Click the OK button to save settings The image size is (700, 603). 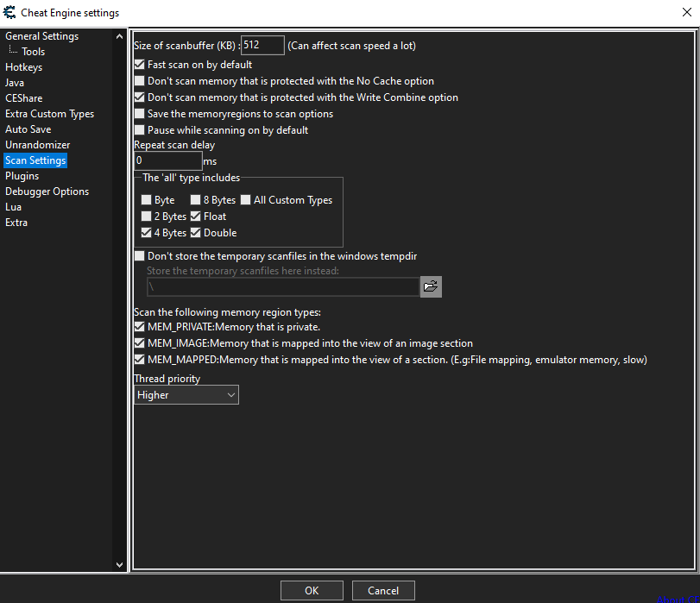pyautogui.click(x=312, y=591)
